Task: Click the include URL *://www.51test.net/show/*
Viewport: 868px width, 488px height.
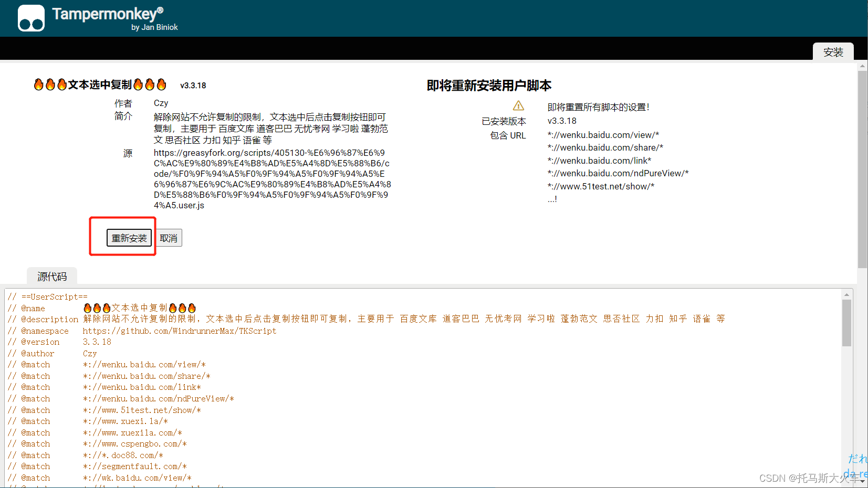Action: (601, 186)
